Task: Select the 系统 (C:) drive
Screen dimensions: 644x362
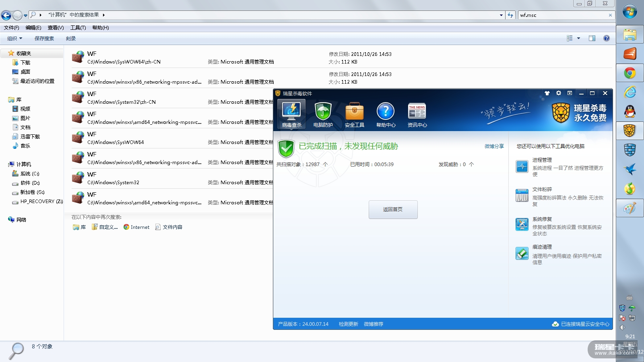Action: click(26, 174)
